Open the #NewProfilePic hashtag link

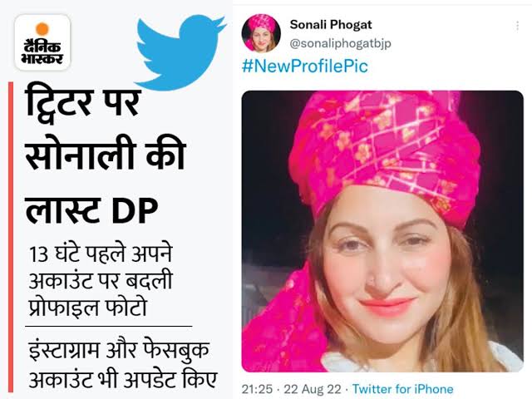(305, 66)
